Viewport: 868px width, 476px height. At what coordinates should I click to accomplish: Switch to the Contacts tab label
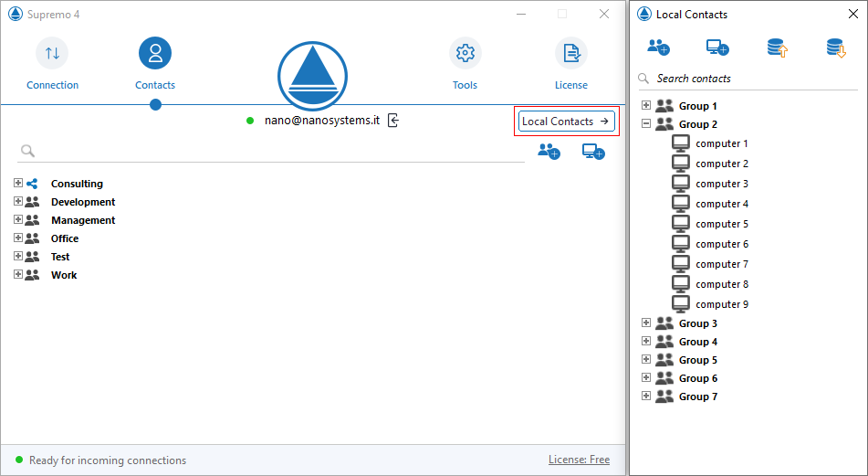tap(155, 85)
